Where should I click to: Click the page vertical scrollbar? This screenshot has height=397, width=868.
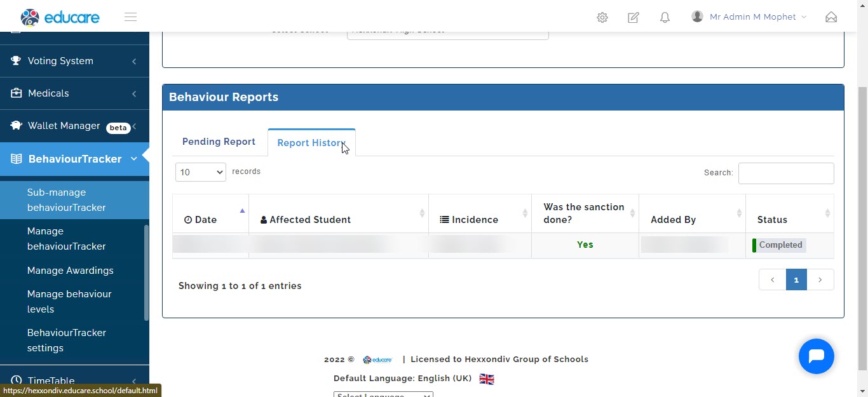point(862,229)
